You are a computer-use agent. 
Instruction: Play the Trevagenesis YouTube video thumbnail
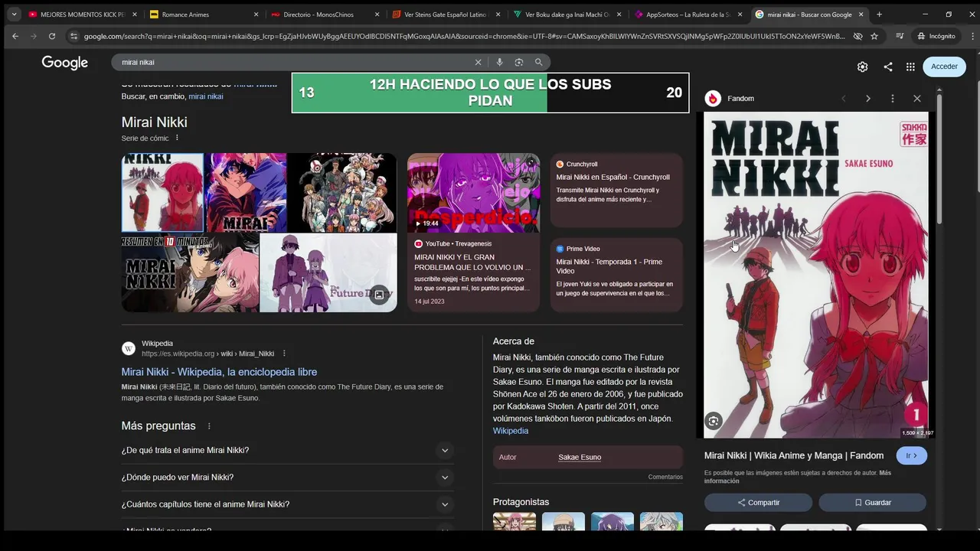pos(473,193)
